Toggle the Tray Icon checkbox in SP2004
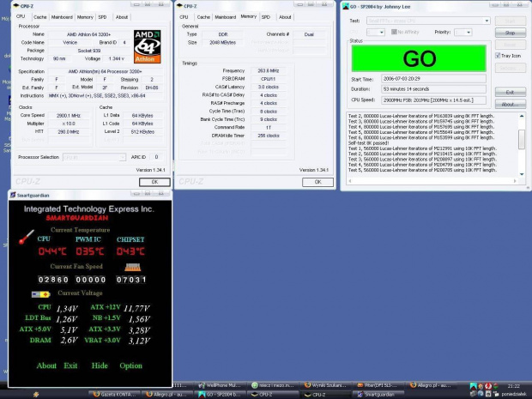This screenshot has width=532, height=399. [x=498, y=55]
